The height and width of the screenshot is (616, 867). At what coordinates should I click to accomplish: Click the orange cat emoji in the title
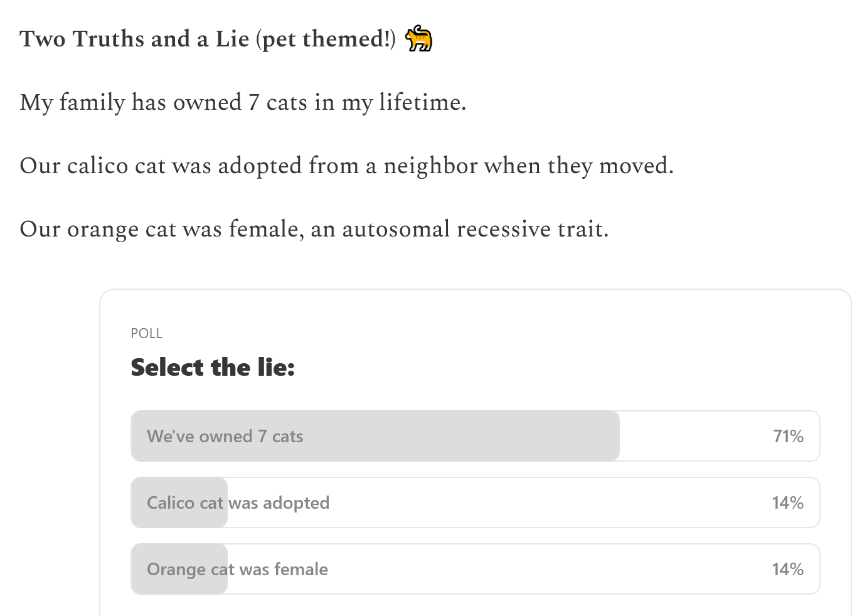click(x=418, y=39)
